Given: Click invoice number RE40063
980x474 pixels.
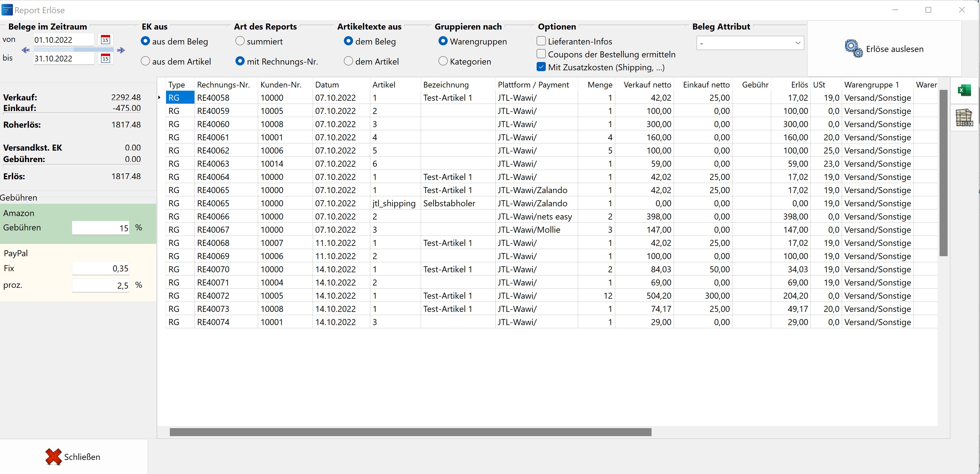Looking at the screenshot, I should pyautogui.click(x=226, y=164).
